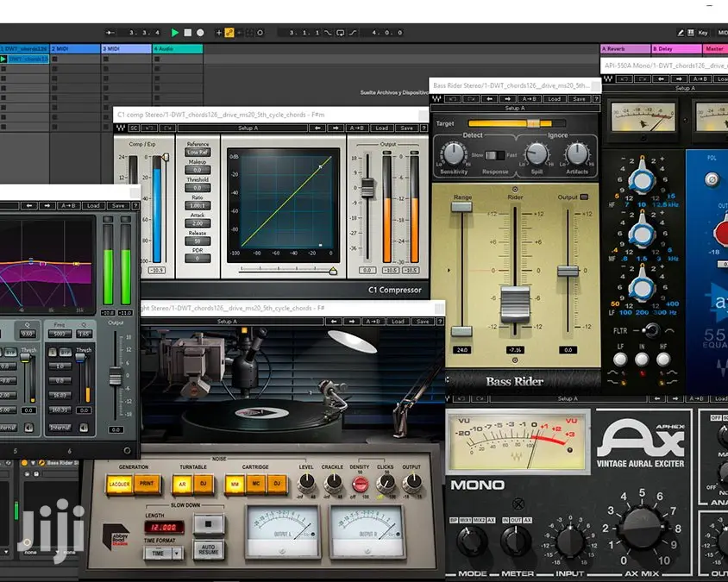The height and width of the screenshot is (582, 728).
Task: Redo using Bass Rider toolbar redo arrow
Action: pos(471,99)
